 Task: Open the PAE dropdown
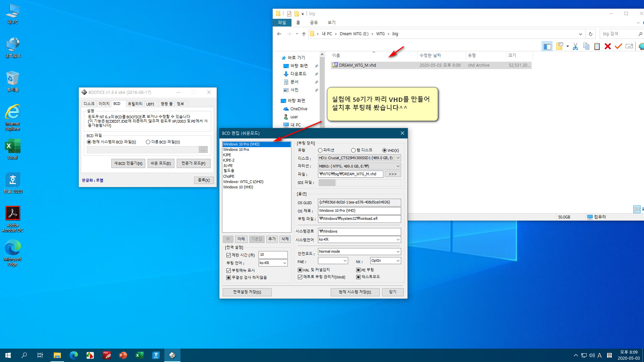[x=345, y=261]
